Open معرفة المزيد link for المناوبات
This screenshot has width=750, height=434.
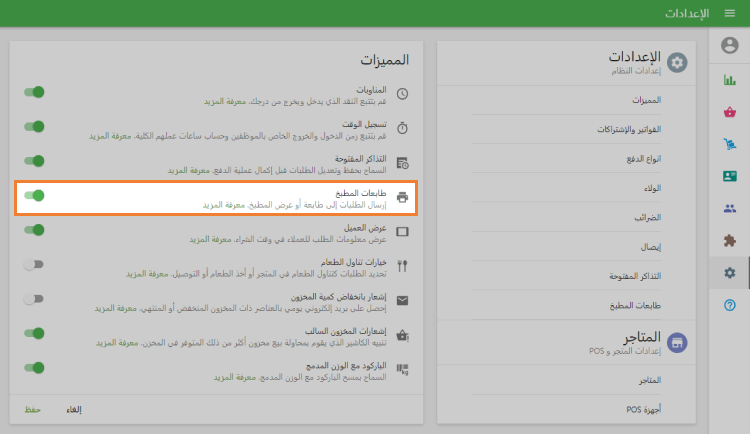point(225,101)
